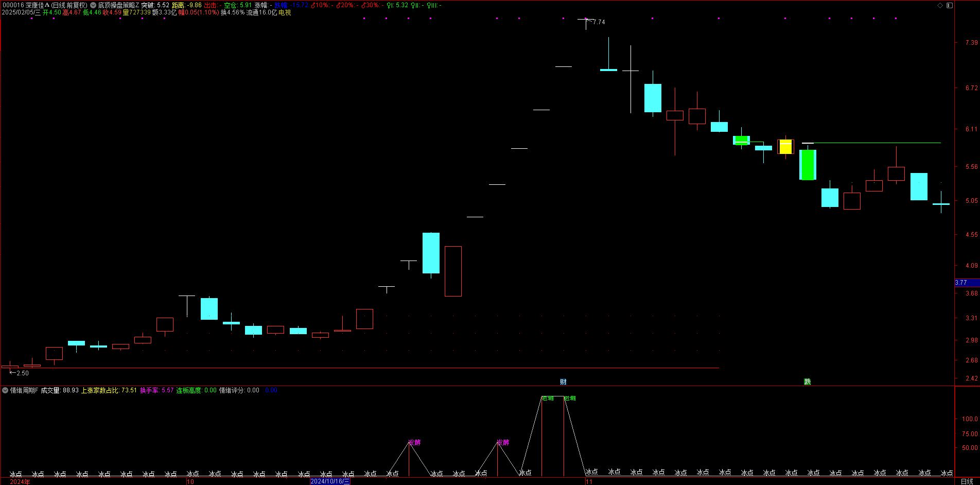
Task: Click the 连板高度: 0.00 value
Action: pyautogui.click(x=197, y=390)
